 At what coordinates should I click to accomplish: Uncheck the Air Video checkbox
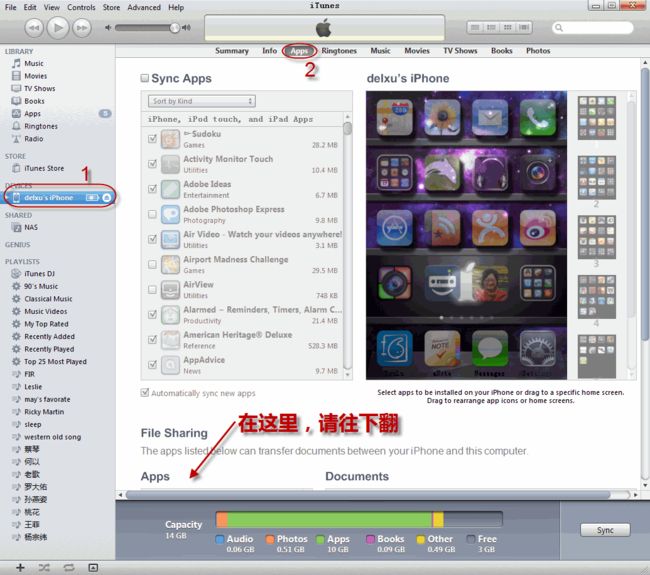click(152, 239)
